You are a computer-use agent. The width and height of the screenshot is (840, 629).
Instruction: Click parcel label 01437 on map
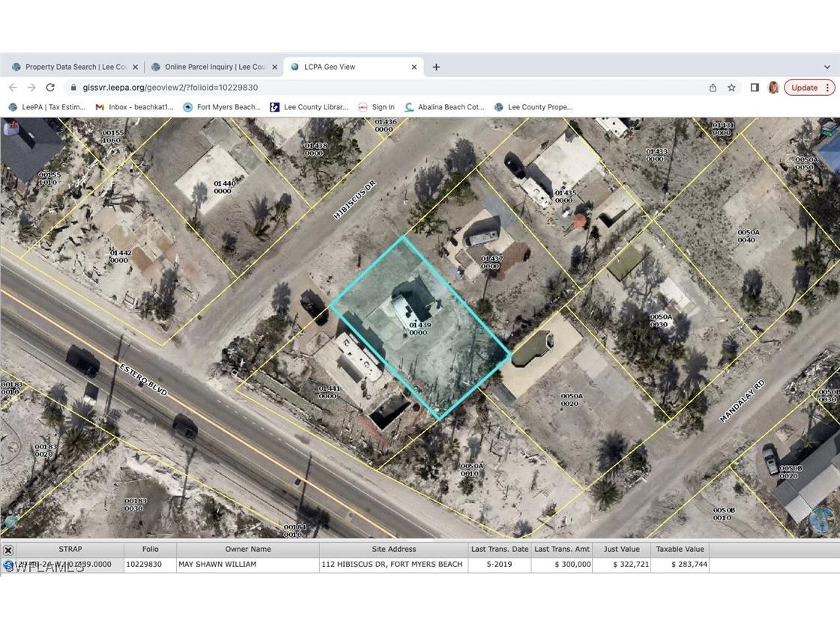[x=491, y=262]
